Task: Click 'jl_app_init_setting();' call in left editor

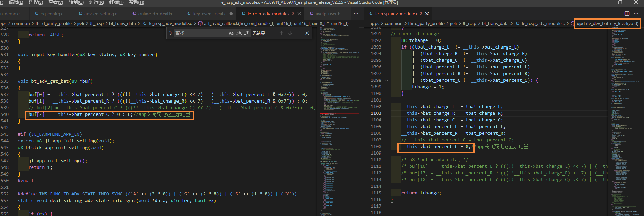Action: (x=58, y=161)
